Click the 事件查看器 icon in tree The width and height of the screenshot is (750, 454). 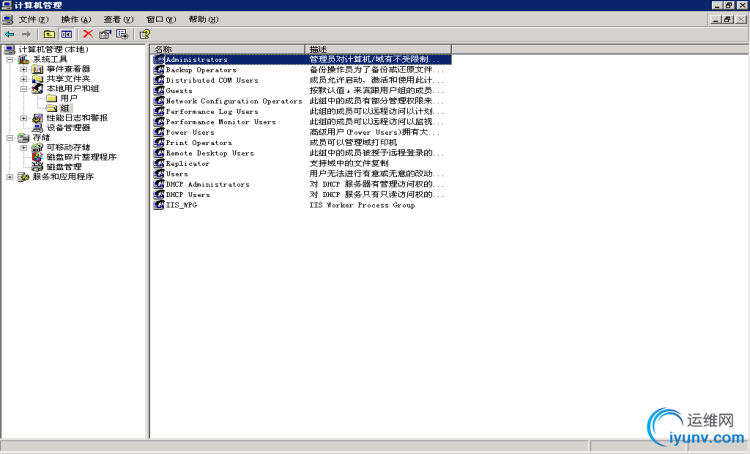pyautogui.click(x=37, y=69)
